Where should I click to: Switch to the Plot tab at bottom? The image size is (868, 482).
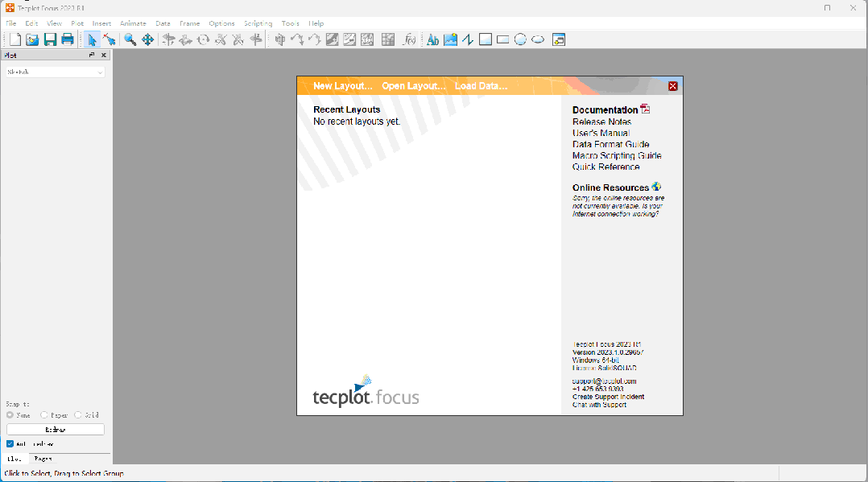[14, 459]
